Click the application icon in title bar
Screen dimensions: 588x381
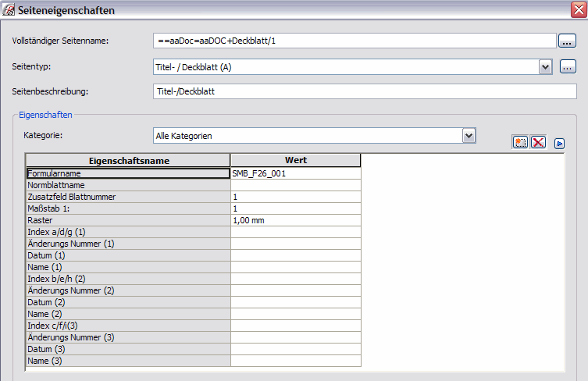(x=9, y=9)
